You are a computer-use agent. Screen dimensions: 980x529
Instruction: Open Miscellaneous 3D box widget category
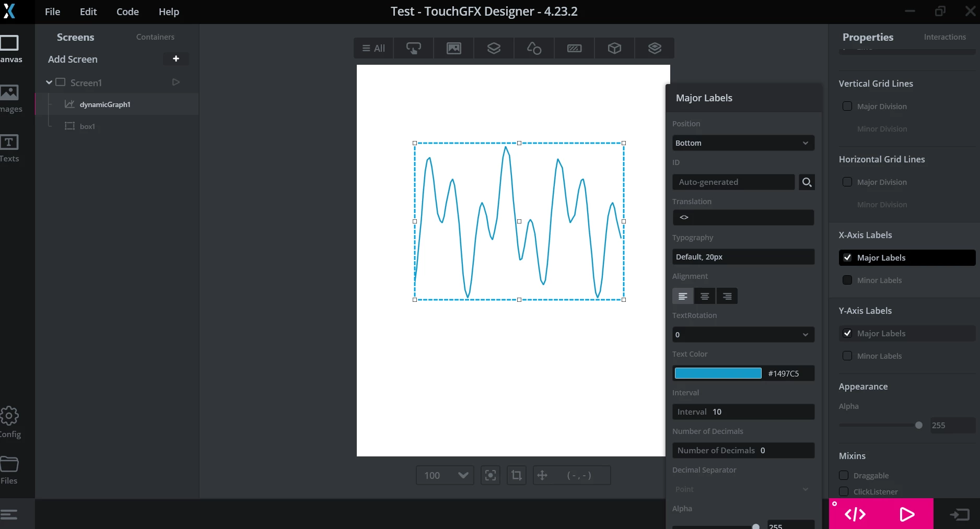point(615,48)
